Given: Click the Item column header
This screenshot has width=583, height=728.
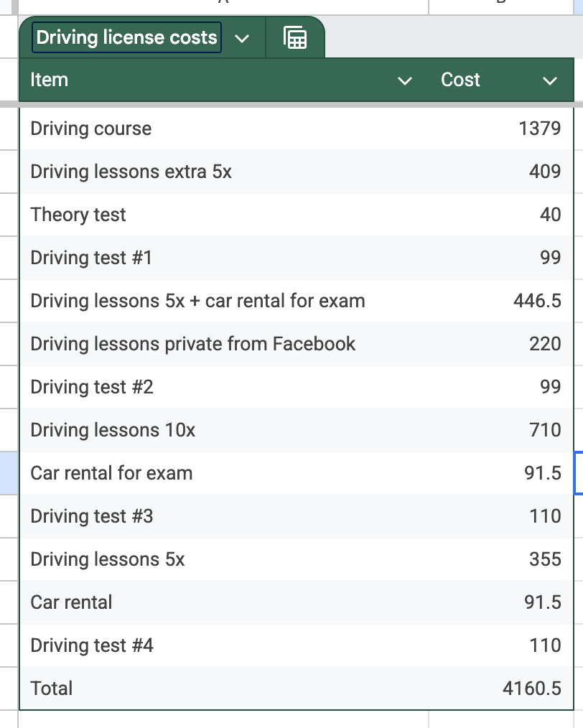Looking at the screenshot, I should 50,80.
